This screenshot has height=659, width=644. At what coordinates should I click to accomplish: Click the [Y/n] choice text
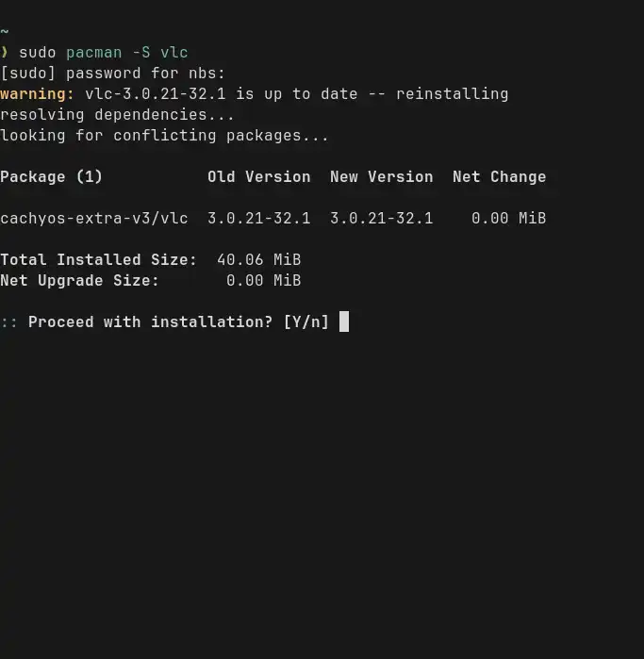[306, 322]
